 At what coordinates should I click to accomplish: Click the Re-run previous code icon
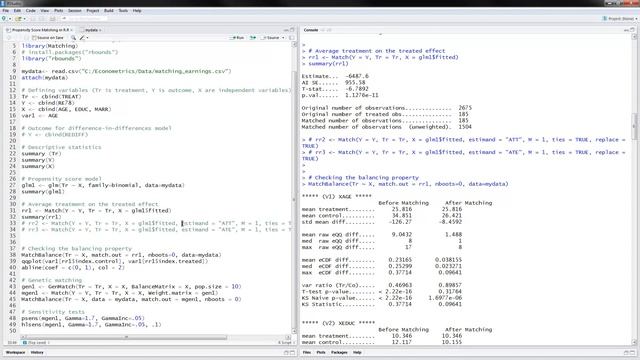pyautogui.click(x=253, y=38)
